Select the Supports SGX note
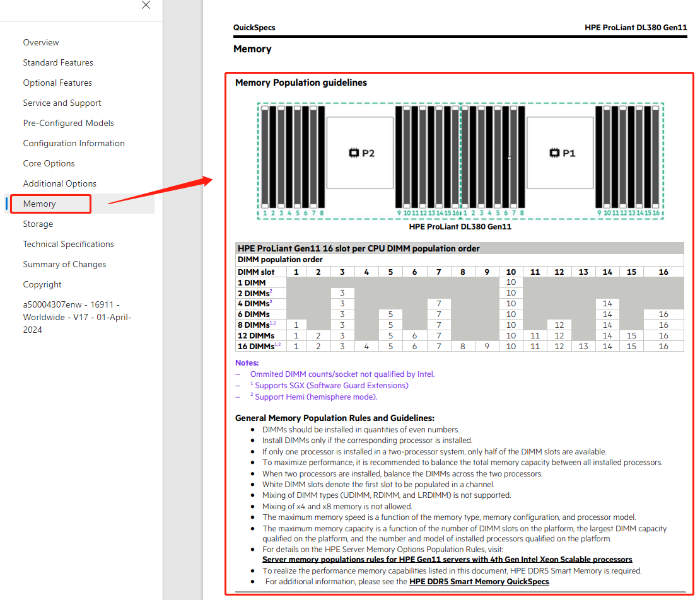The height and width of the screenshot is (600, 700). click(329, 386)
